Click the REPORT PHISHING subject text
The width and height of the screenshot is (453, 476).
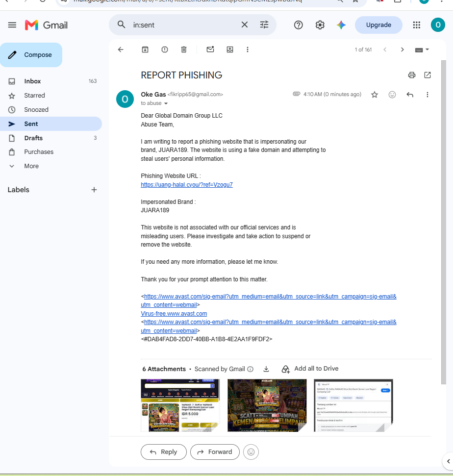(181, 75)
